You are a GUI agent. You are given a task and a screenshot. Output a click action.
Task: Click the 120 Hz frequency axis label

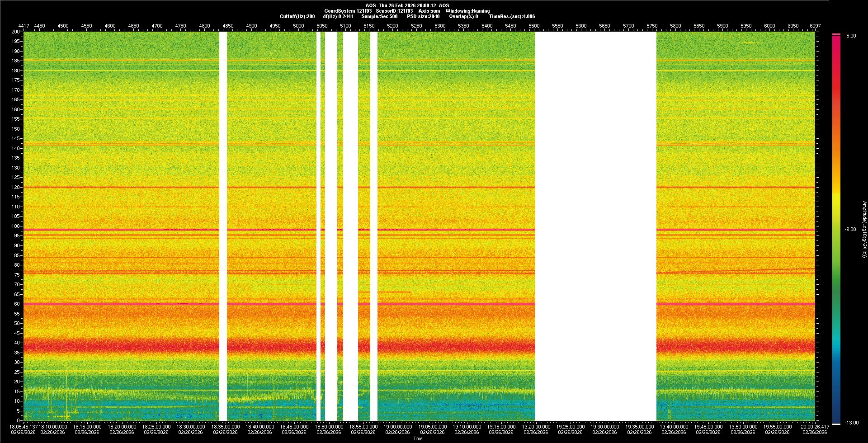click(x=15, y=187)
